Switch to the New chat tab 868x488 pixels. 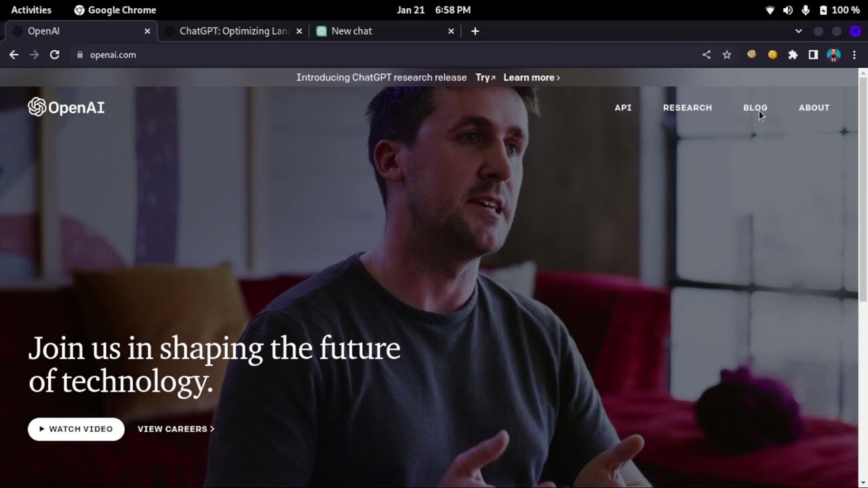(385, 31)
